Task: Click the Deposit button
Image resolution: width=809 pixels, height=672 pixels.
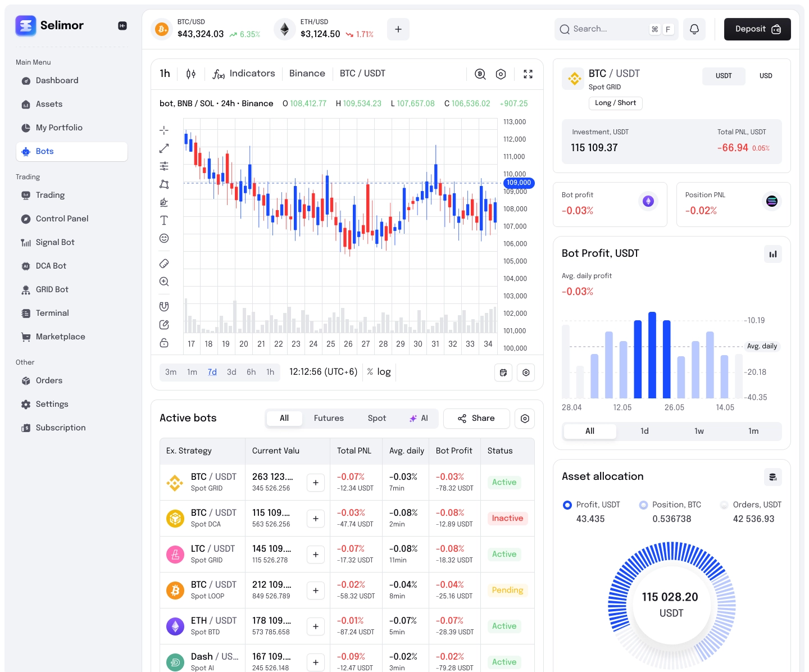Action: pyautogui.click(x=757, y=29)
